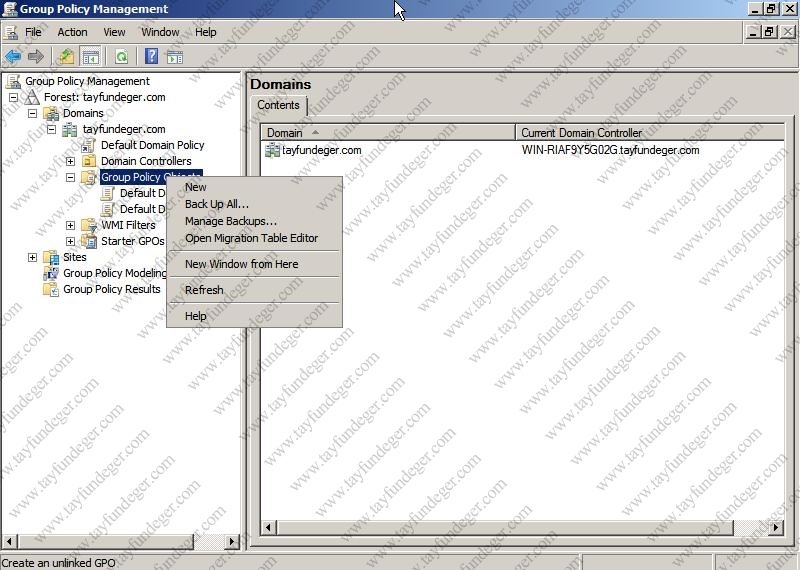This screenshot has width=800, height=570.
Task: Open the View menu
Action: 114,32
